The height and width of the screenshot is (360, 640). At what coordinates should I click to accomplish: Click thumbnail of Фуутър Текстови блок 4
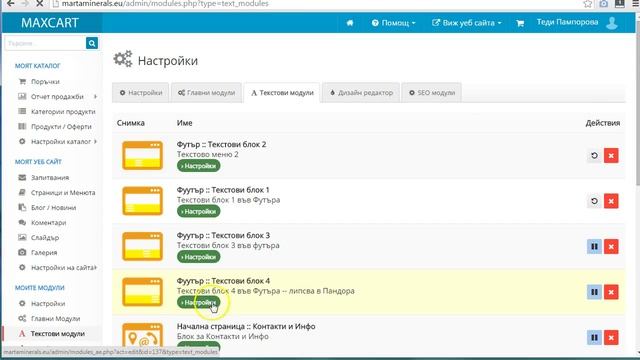click(142, 292)
